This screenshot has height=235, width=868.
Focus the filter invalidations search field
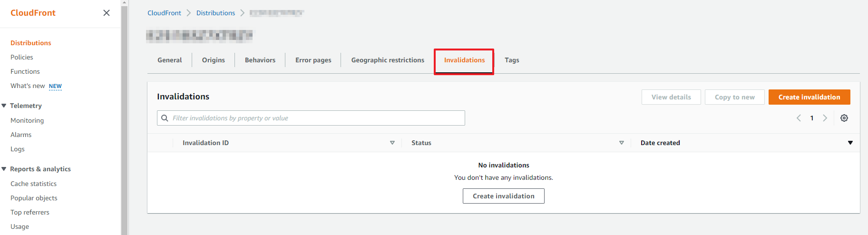(311, 118)
